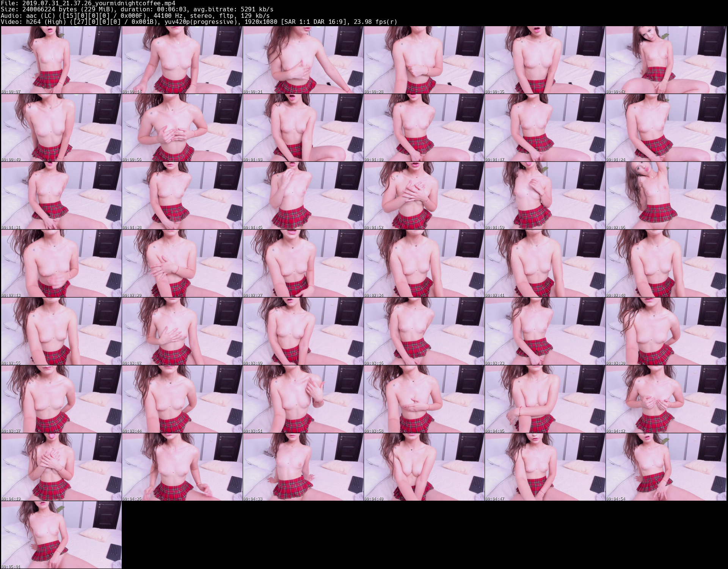Choose the frame at 00:02:06

(x=666, y=196)
